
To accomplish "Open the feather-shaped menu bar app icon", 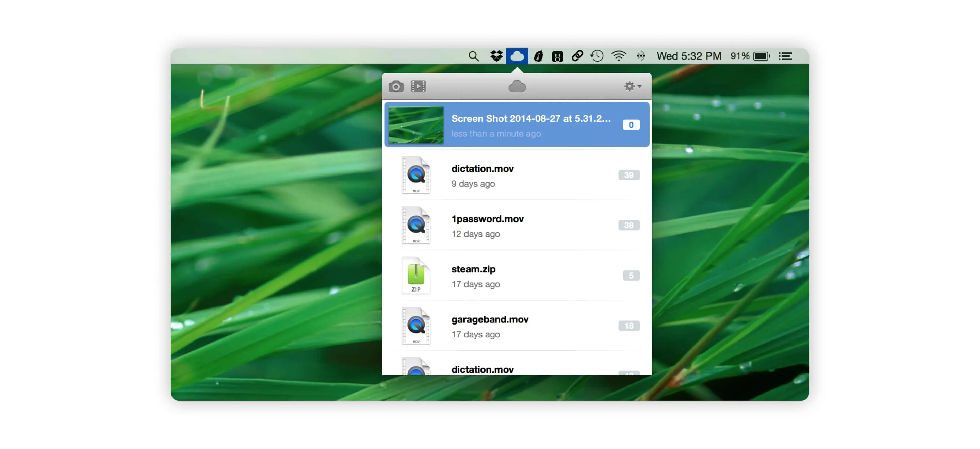I will click(538, 56).
